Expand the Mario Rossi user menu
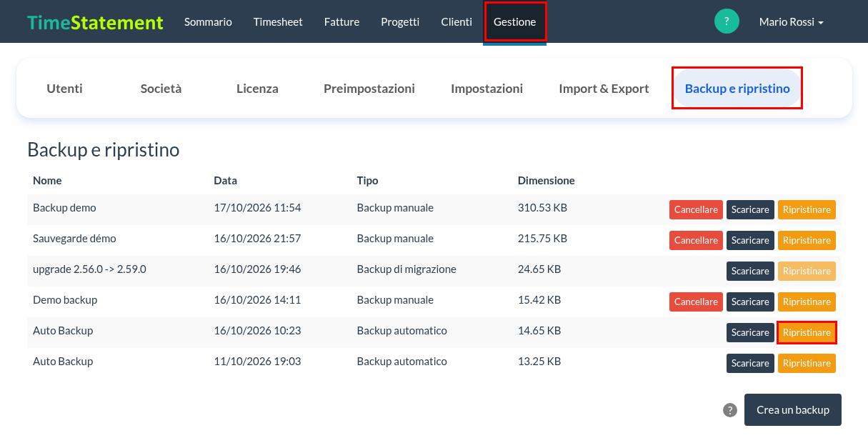 tap(792, 22)
